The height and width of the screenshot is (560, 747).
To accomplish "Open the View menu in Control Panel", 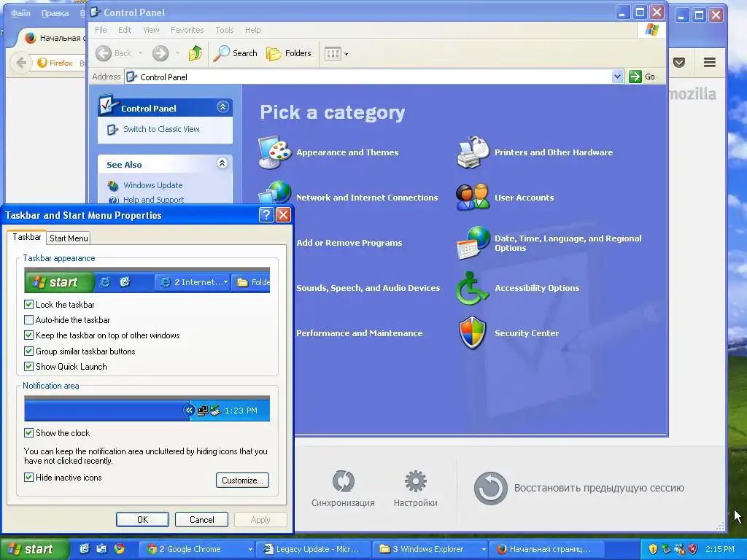I will (x=151, y=30).
